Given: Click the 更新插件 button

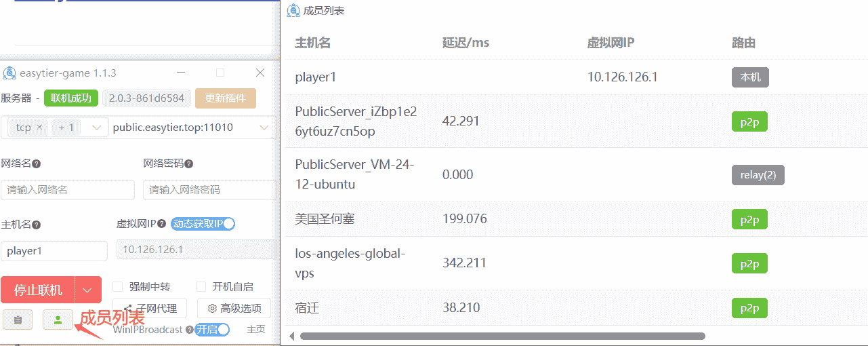Looking at the screenshot, I should coord(226,98).
